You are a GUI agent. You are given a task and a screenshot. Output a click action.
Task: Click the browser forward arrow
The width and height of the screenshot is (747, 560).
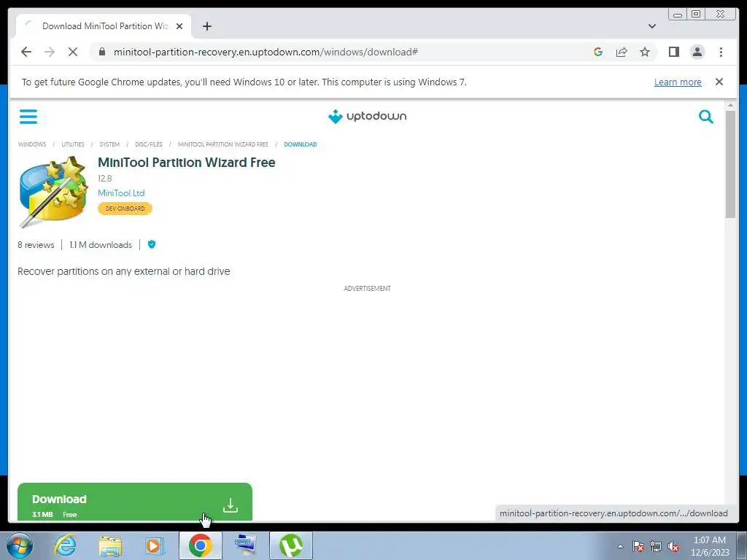tap(50, 52)
